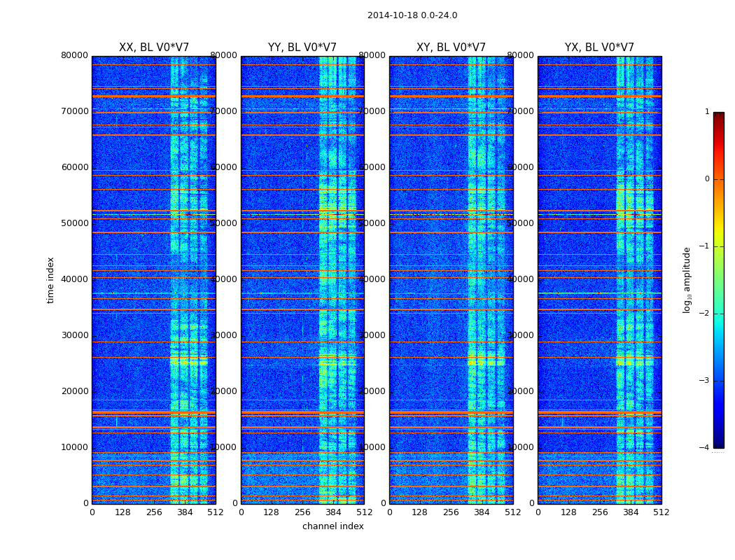
Task: Click the 512 tick label under YX panel
Action: 661,512
